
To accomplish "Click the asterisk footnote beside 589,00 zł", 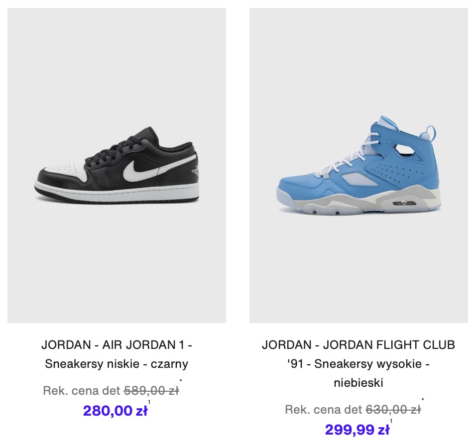I will (x=181, y=381).
